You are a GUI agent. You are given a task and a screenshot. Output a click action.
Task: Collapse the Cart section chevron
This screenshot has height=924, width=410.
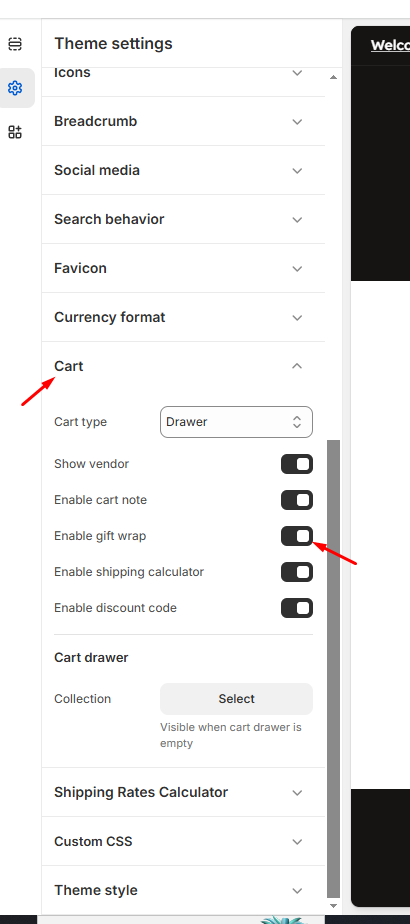click(297, 366)
